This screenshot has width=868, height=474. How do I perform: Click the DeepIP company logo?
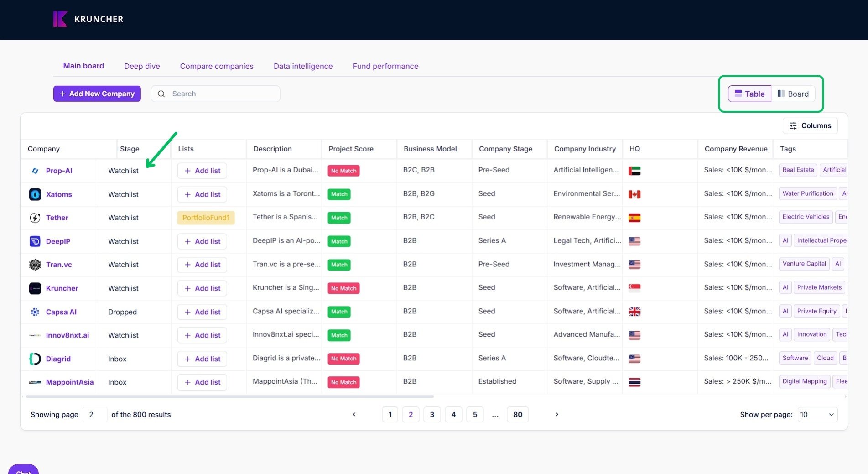[35, 241]
